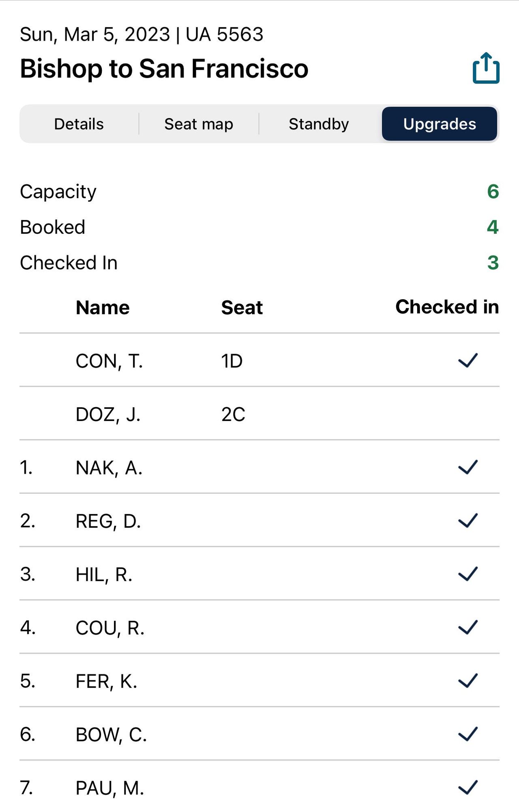Screen dimensions: 519x812
Task: Open the Seat map tab
Action: (199, 124)
